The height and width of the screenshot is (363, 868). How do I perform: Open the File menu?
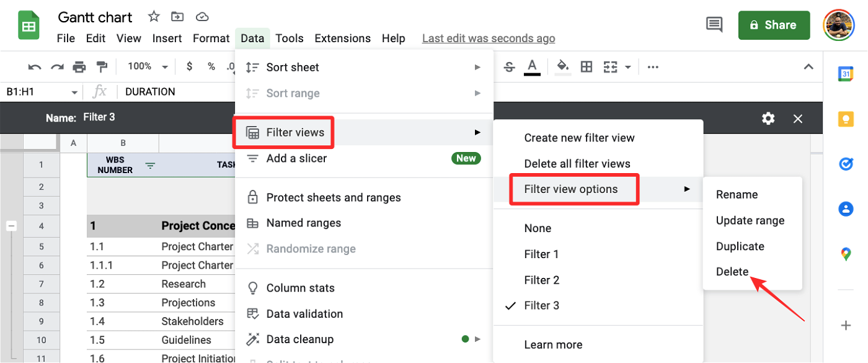66,38
